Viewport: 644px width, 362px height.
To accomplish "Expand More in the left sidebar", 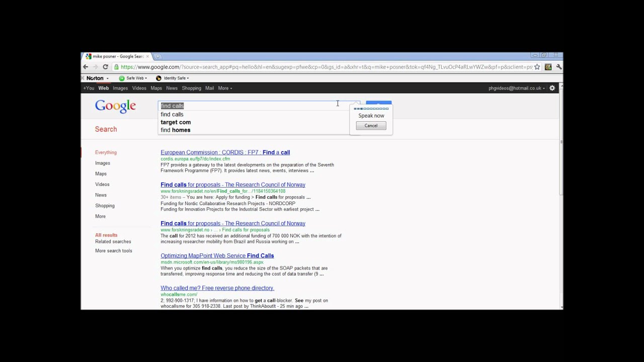I will (x=100, y=216).
